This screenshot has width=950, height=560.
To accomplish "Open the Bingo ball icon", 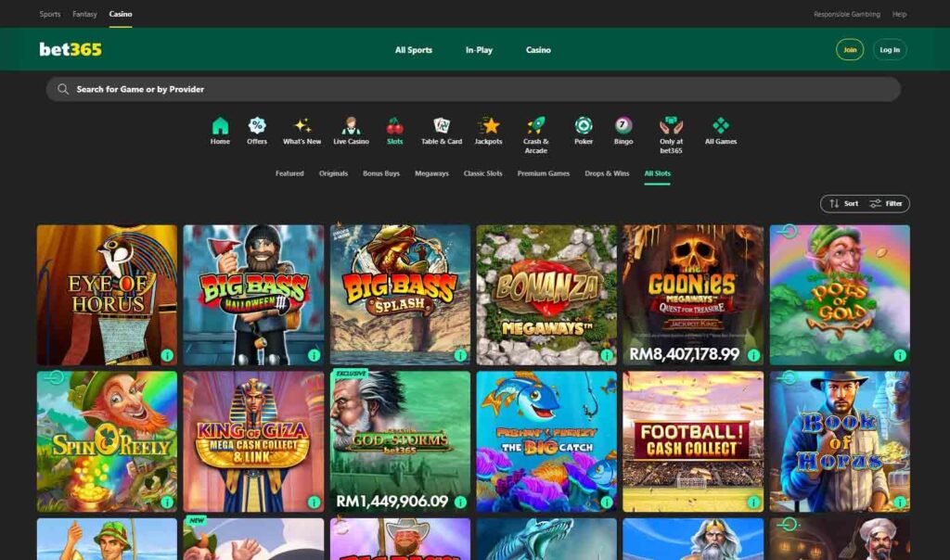I will pyautogui.click(x=623, y=125).
